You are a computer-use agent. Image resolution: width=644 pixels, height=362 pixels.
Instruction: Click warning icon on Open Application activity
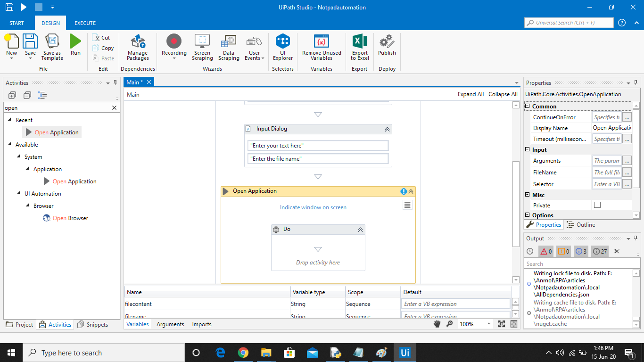click(x=404, y=191)
